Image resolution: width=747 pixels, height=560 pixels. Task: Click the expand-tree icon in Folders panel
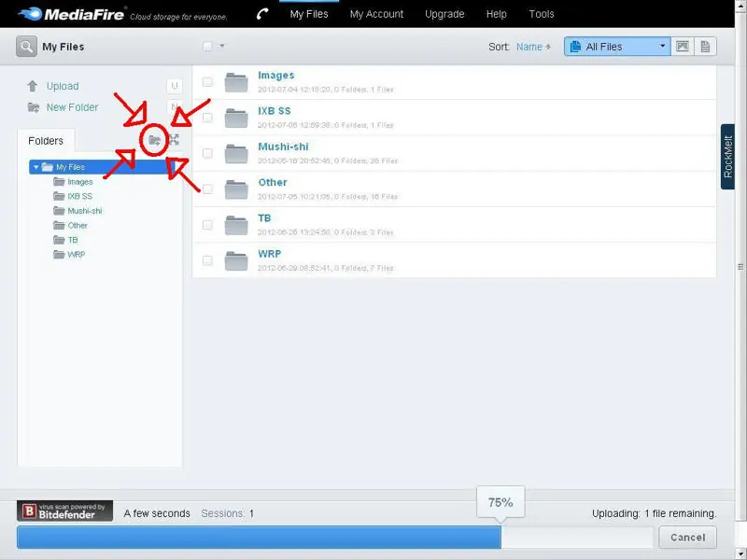(x=174, y=140)
